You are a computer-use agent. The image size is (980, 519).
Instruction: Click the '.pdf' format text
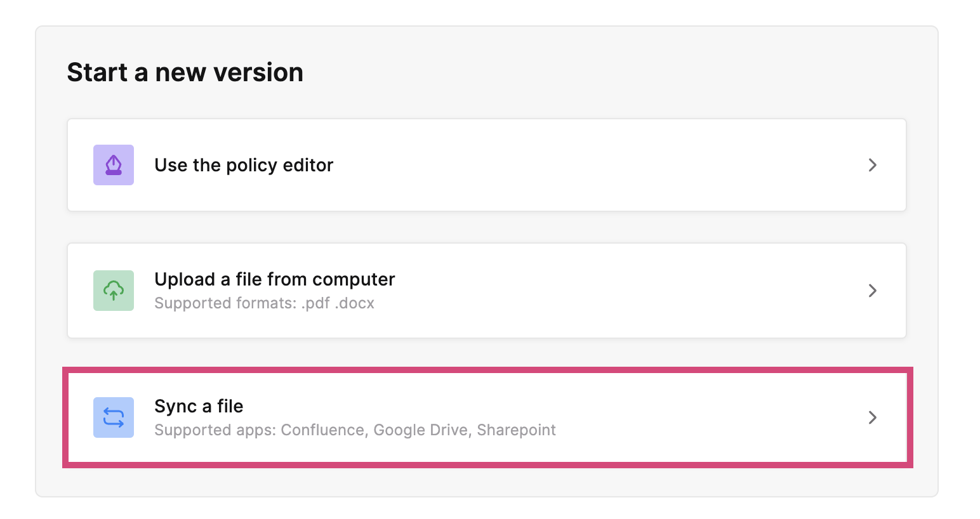(315, 303)
